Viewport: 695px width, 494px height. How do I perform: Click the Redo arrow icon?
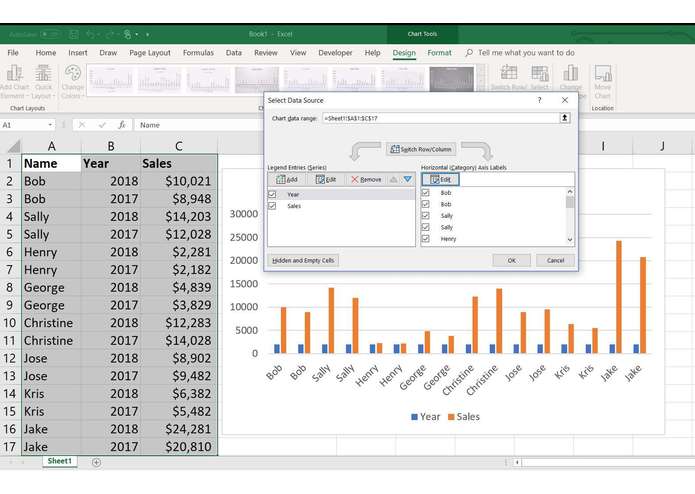(109, 34)
